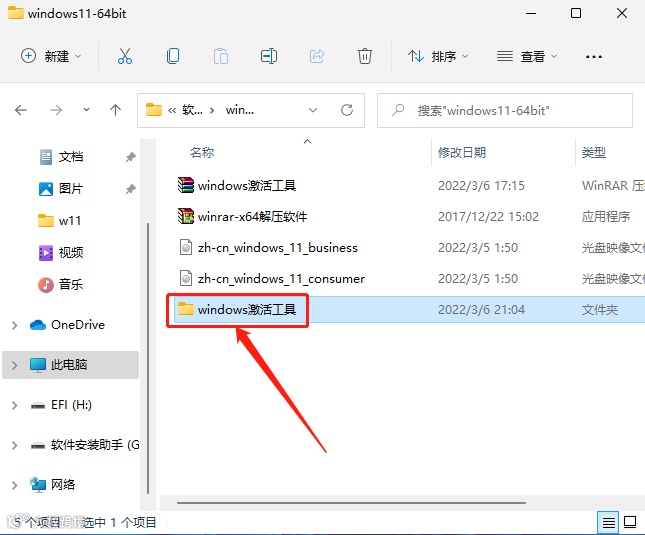Sort by the 修改日期 column header
This screenshot has width=645, height=535.
tap(462, 153)
